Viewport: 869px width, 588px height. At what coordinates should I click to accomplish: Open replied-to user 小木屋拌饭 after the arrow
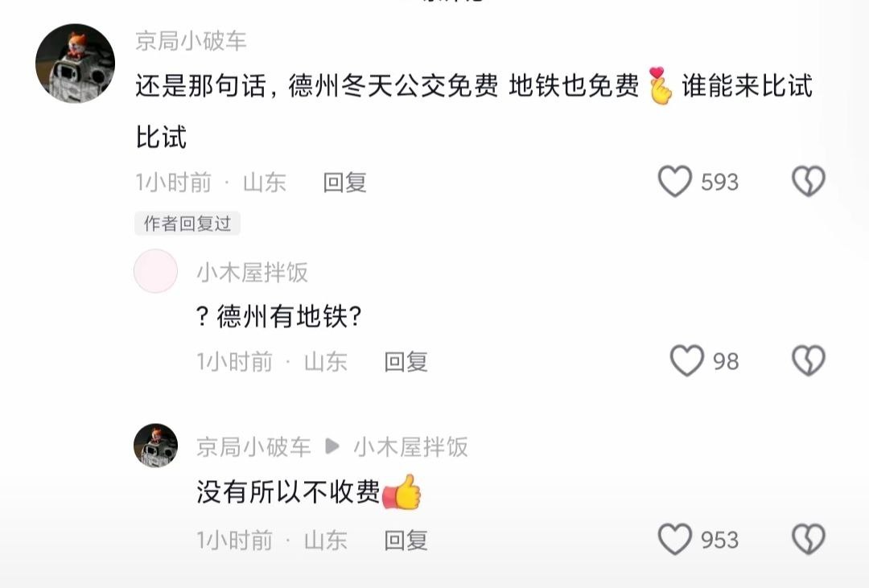(410, 446)
